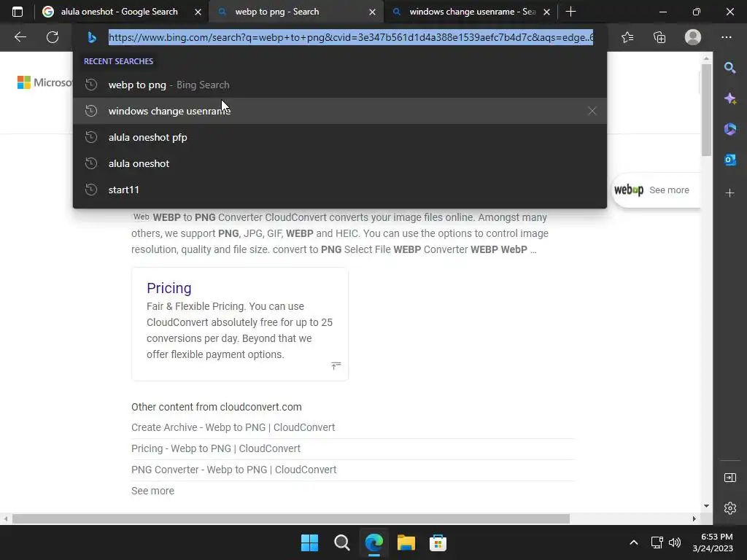The image size is (747, 560).
Task: Open File Explorer from taskbar
Action: click(406, 542)
